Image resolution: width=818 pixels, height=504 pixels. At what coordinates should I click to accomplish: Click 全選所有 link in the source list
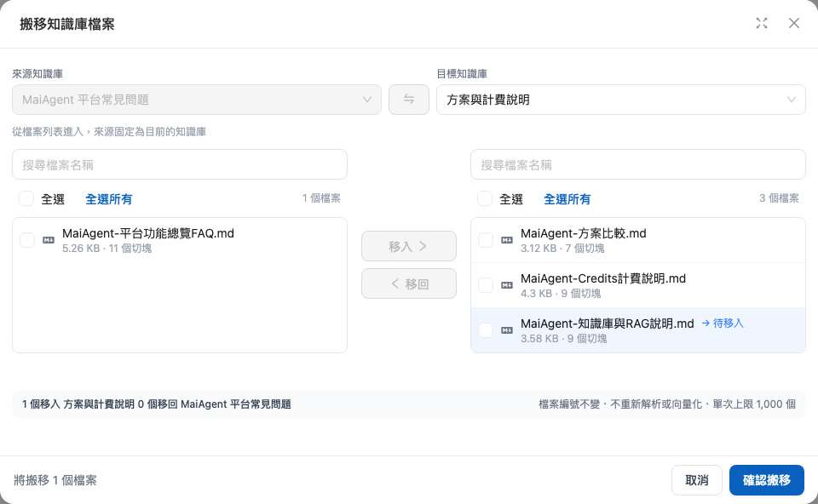[x=108, y=199]
